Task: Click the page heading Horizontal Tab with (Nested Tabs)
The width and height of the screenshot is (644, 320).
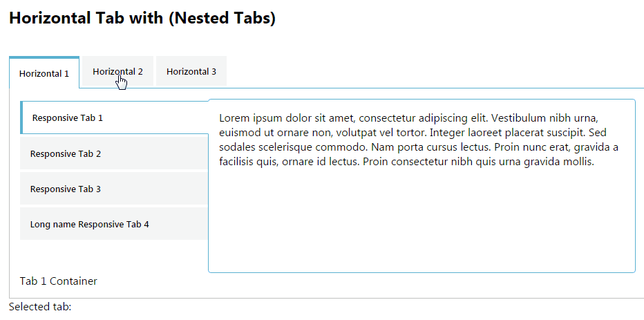Action: pyautogui.click(x=142, y=18)
